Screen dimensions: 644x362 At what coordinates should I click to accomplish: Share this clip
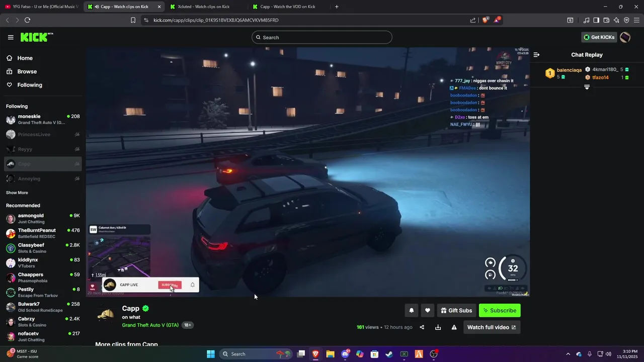click(x=422, y=327)
